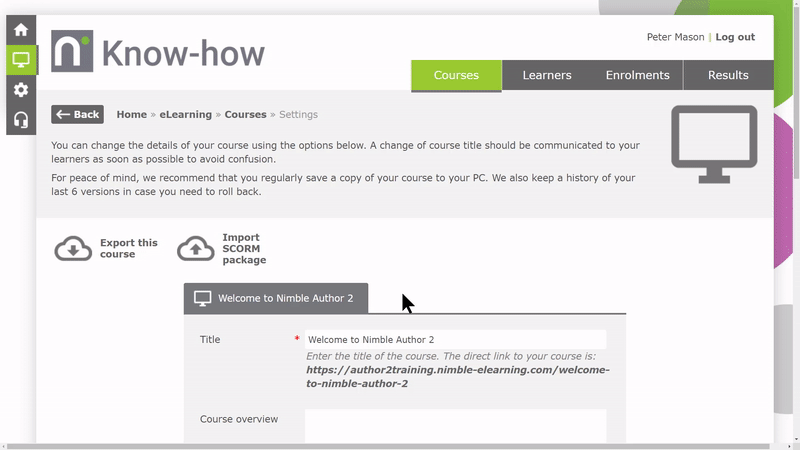The width and height of the screenshot is (800, 450).
Task: Select the Welcome to Nimble Author 2 tab
Action: [276, 298]
